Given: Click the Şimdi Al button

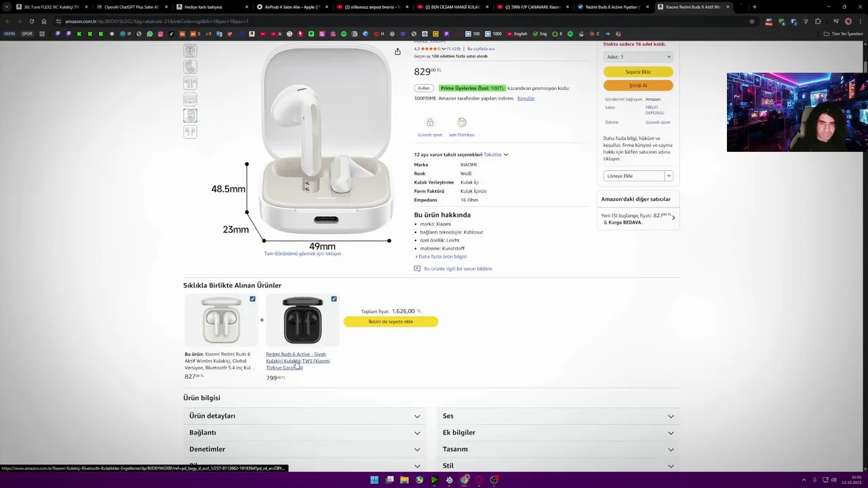Looking at the screenshot, I should 638,85.
